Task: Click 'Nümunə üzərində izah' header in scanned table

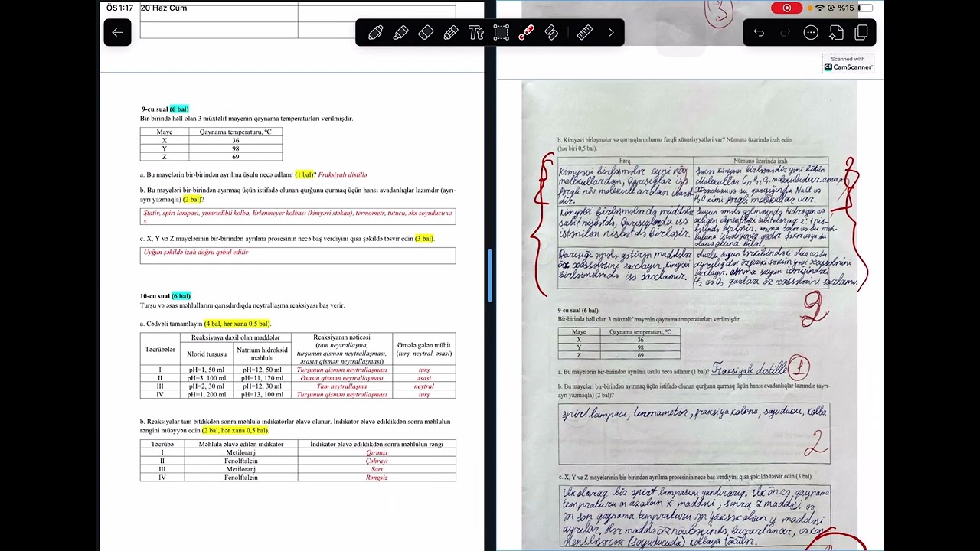Action: (760, 161)
